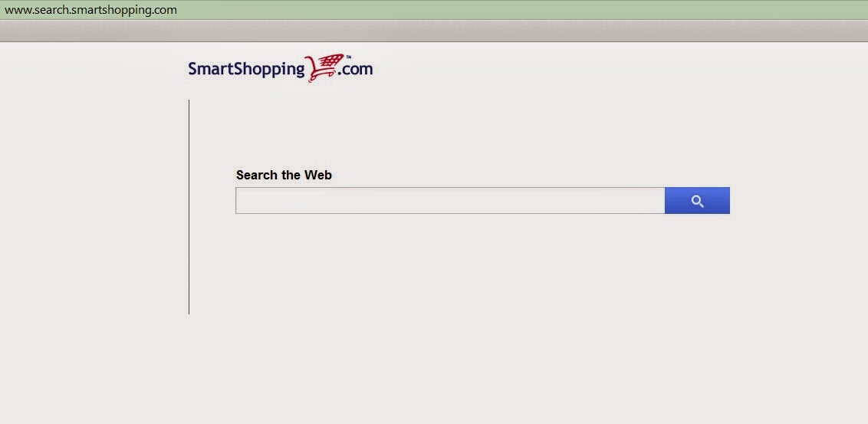Click the magnifying glass search icon
Image resolution: width=868 pixels, height=424 pixels.
[x=698, y=202]
